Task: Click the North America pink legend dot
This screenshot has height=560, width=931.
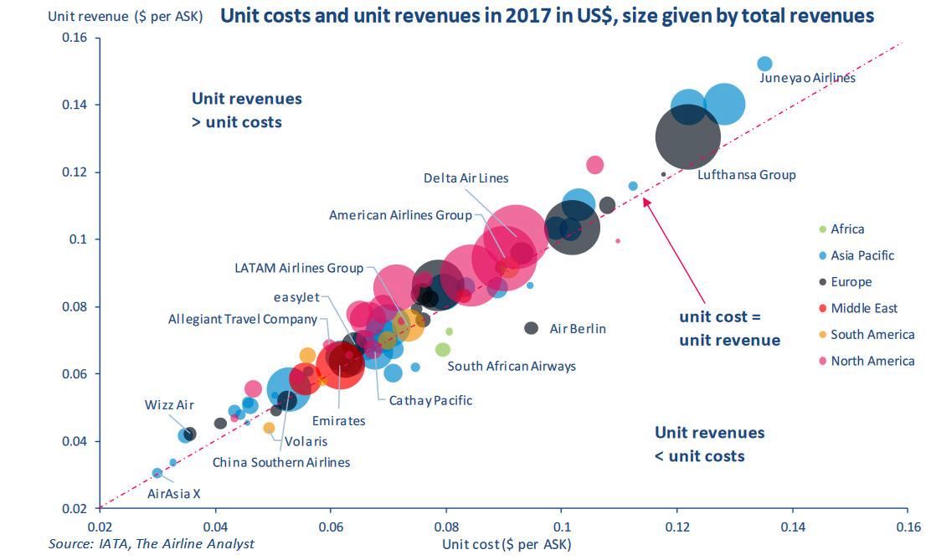Action: tap(821, 362)
